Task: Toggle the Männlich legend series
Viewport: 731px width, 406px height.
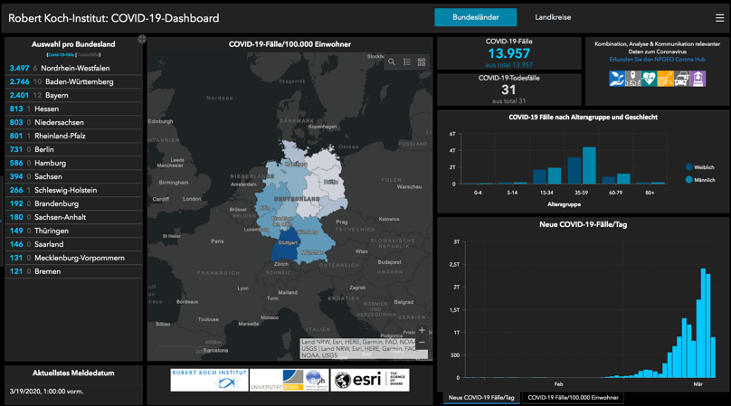Action: [x=700, y=180]
